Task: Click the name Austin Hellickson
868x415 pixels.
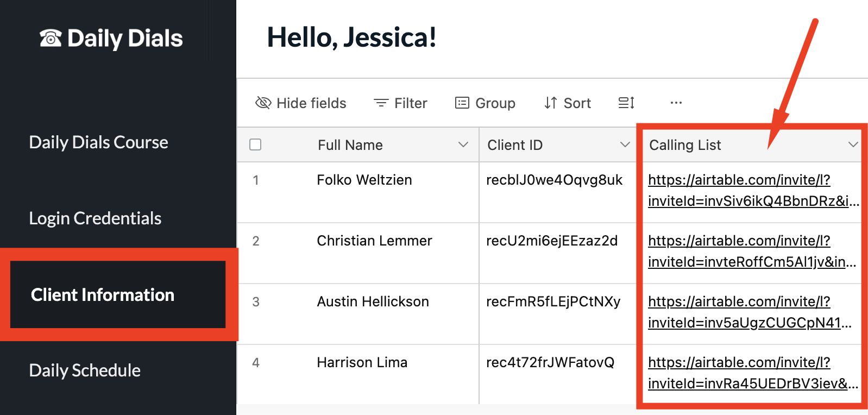Action: coord(373,301)
